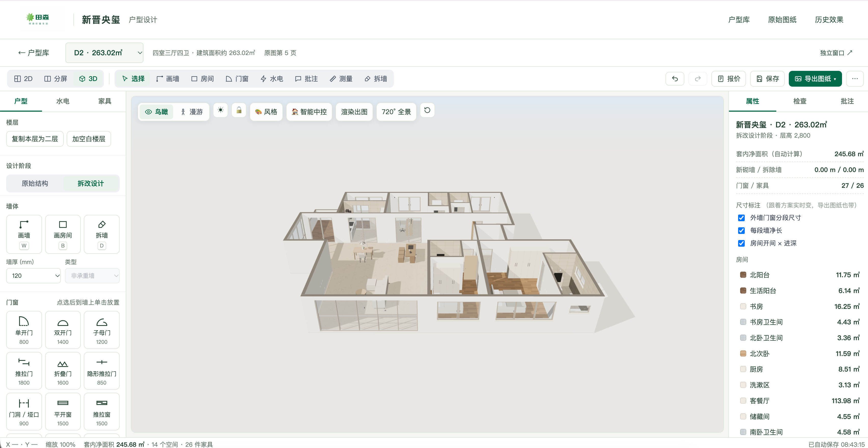This screenshot has width=868, height=448.
Task: Pick the 单开门 800 door
Action: click(24, 330)
